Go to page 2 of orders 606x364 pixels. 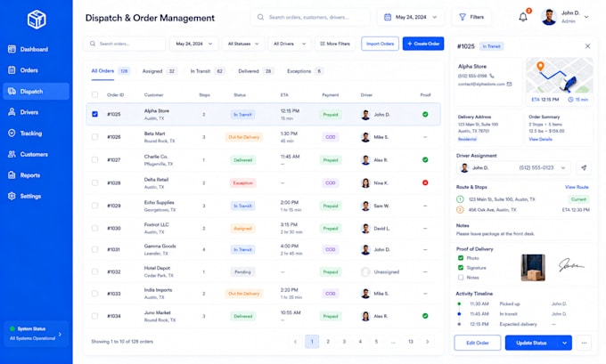pyautogui.click(x=328, y=341)
